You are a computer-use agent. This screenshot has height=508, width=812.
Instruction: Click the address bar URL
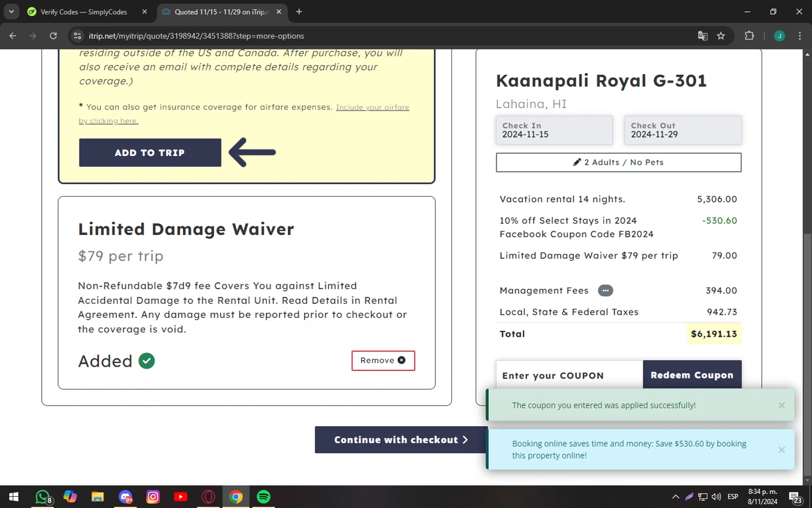[197, 36]
